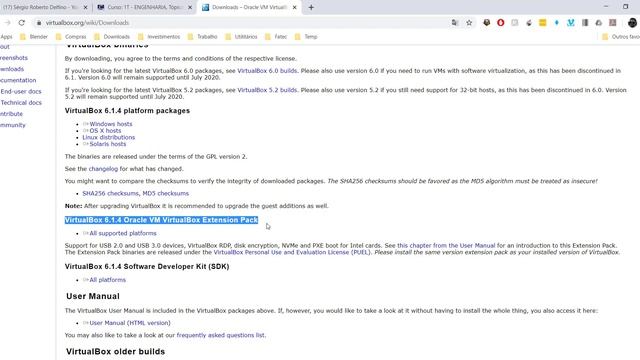The width and height of the screenshot is (640, 360).
Task: Open this chapter from the User Manual link
Action: tap(446, 245)
